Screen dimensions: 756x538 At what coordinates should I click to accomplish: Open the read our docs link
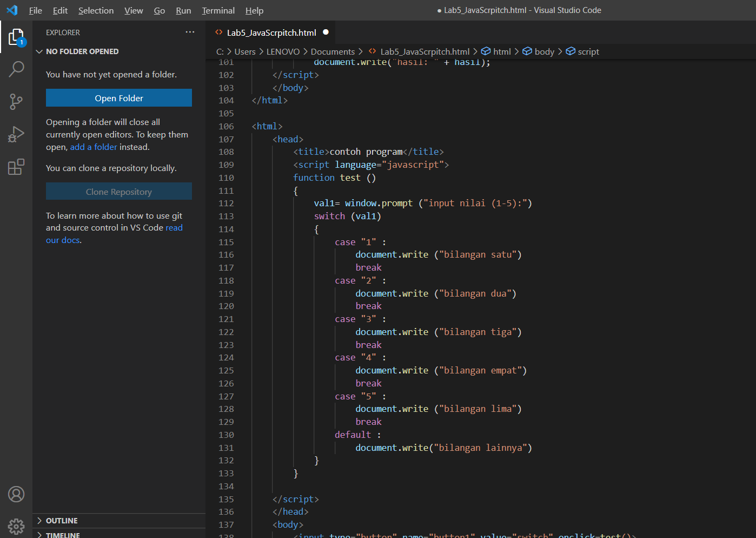[174, 227]
